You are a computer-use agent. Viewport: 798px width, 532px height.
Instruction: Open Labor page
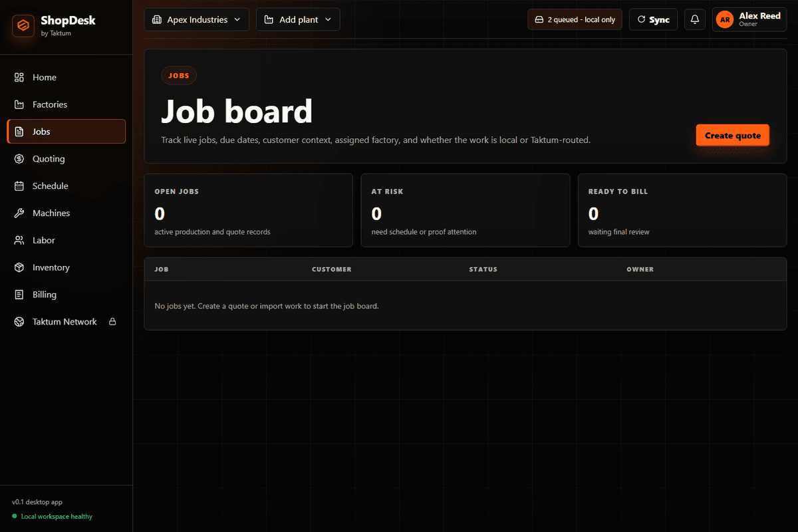[x=66, y=240]
